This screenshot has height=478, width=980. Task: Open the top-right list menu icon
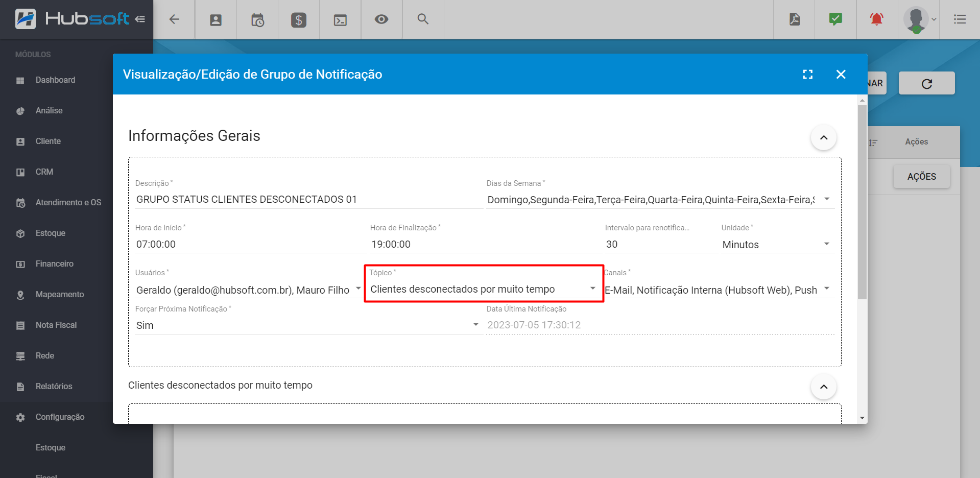[x=960, y=19]
